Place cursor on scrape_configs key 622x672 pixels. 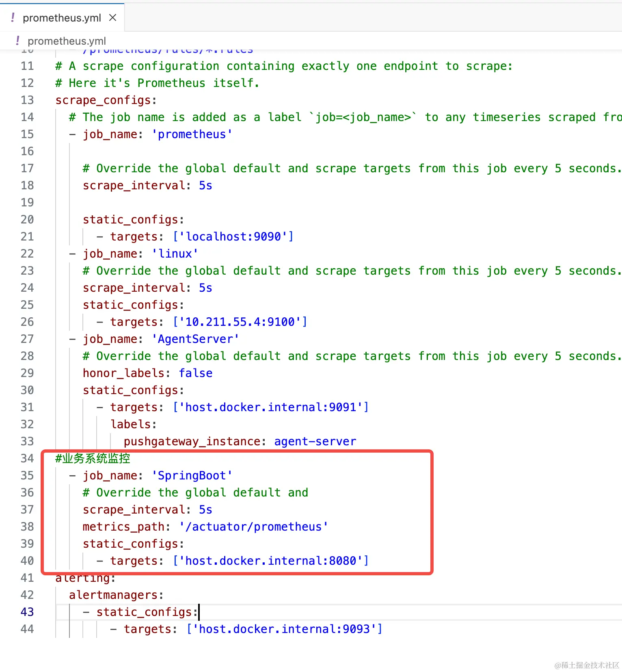coord(103,100)
